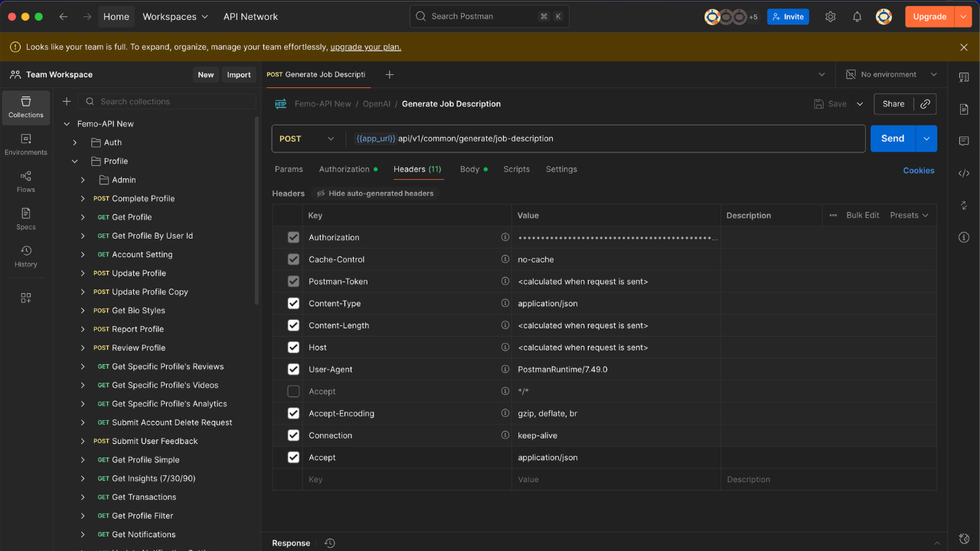Select the Environments sidebar icon

tap(25, 142)
